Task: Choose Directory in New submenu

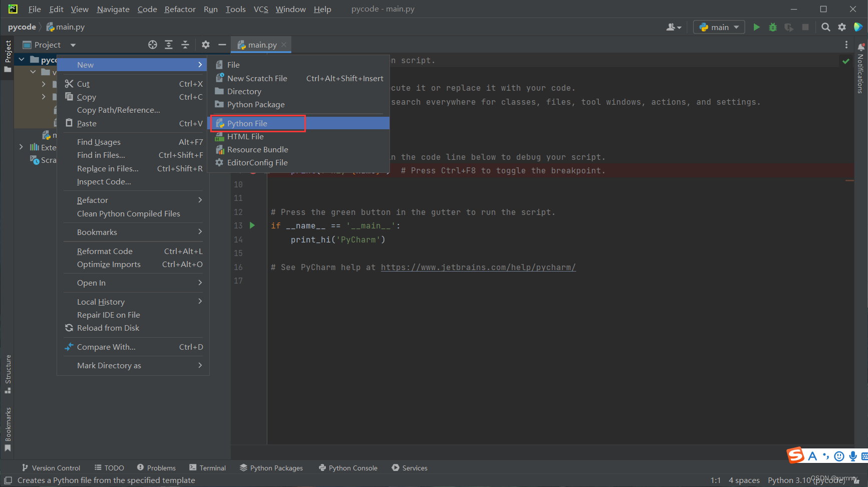Action: tap(299, 91)
